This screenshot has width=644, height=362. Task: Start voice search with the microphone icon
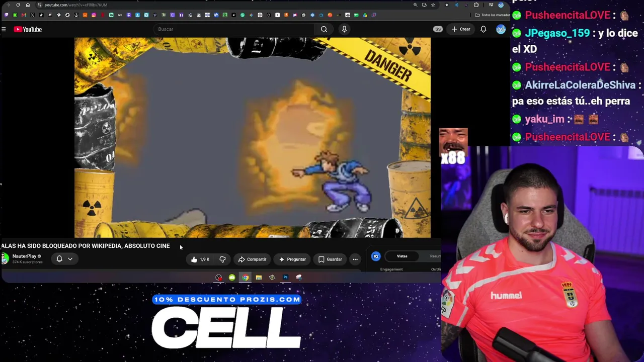click(344, 29)
